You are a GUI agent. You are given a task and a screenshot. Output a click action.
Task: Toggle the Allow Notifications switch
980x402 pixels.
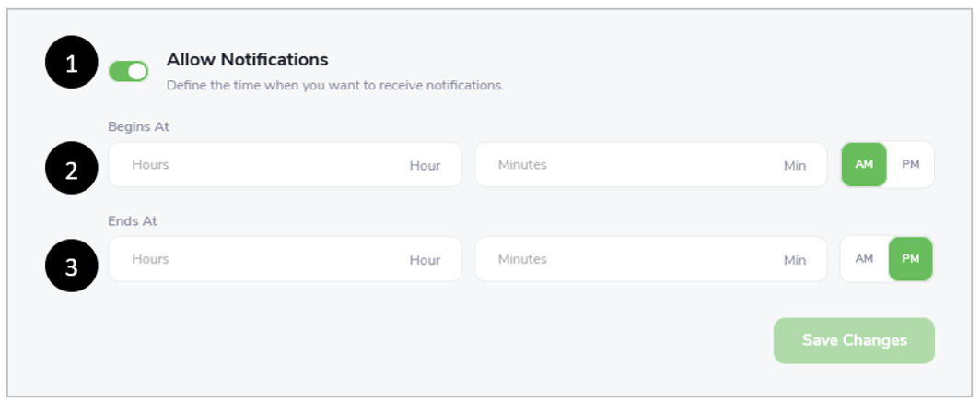128,71
